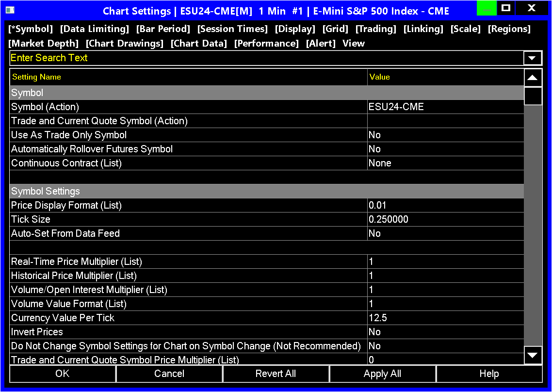The height and width of the screenshot is (392, 552).
Task: Switch to the [*Symbol] tab
Action: click(x=31, y=29)
